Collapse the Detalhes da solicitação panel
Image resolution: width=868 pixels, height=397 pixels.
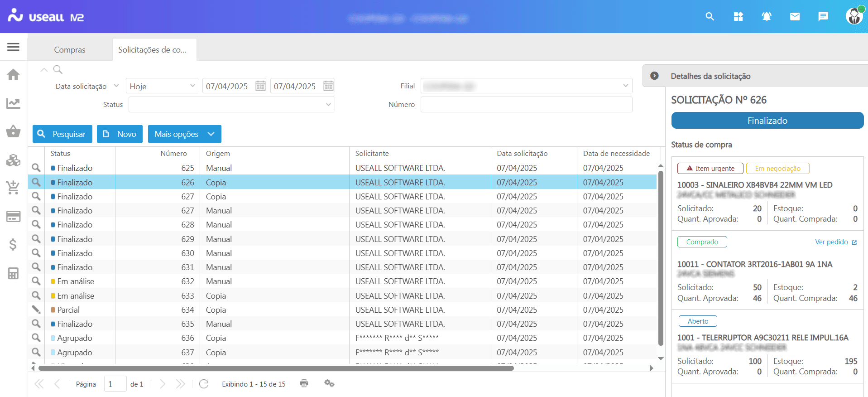(654, 76)
